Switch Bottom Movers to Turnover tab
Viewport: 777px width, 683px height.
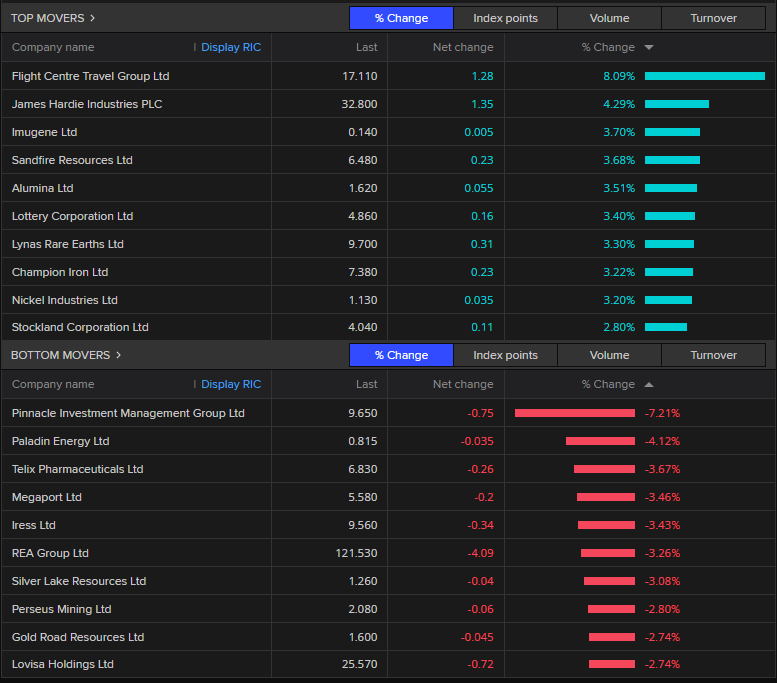tap(714, 355)
